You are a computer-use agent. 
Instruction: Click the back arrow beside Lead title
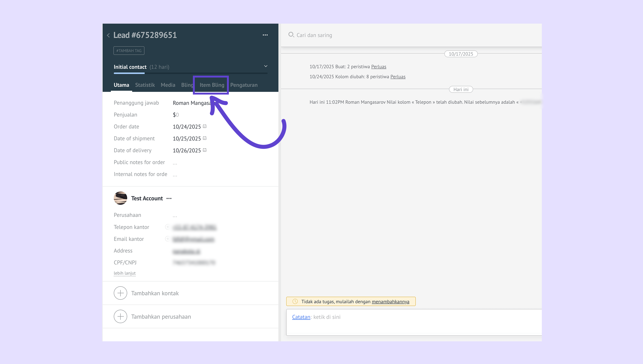pyautogui.click(x=108, y=35)
